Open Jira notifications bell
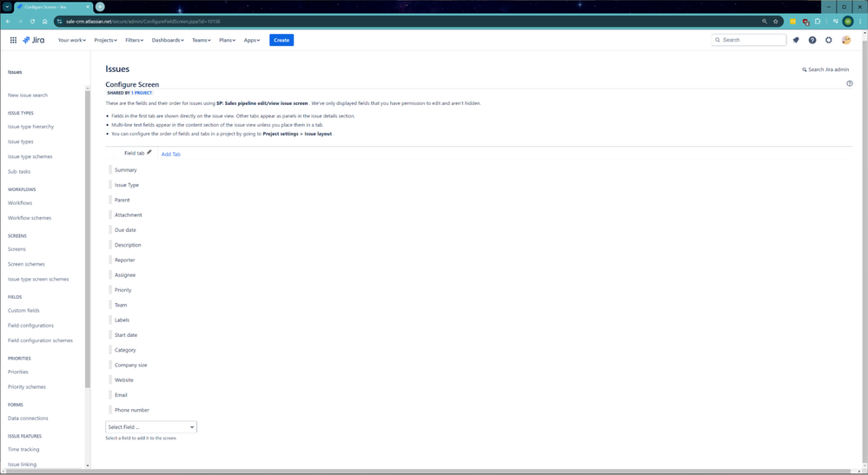This screenshot has height=475, width=868. pyautogui.click(x=796, y=40)
